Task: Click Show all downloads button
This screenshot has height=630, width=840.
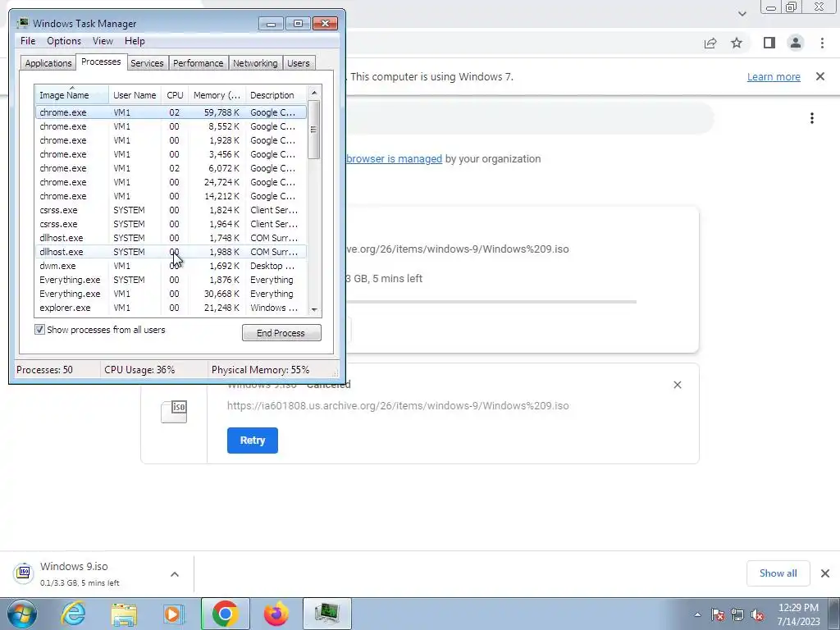Action: click(x=778, y=573)
